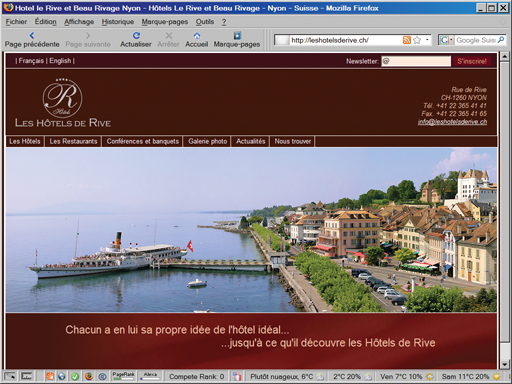
Task: Open the Historique menu
Action: click(118, 22)
